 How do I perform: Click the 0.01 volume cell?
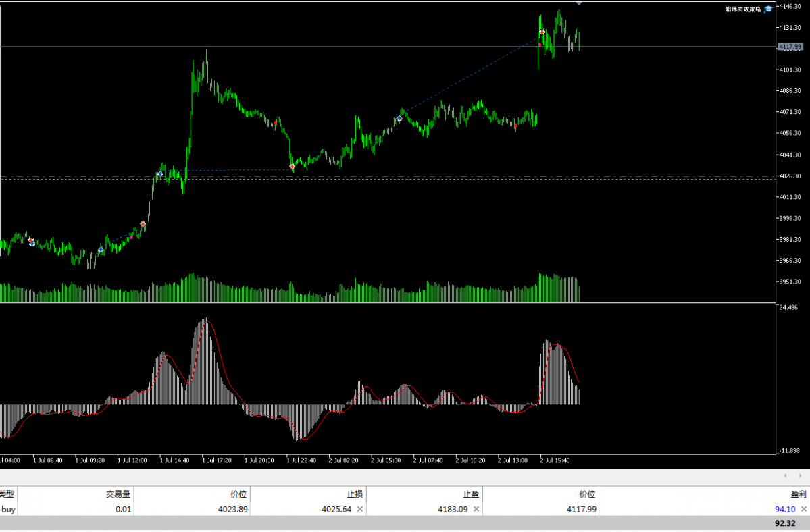pos(123,509)
